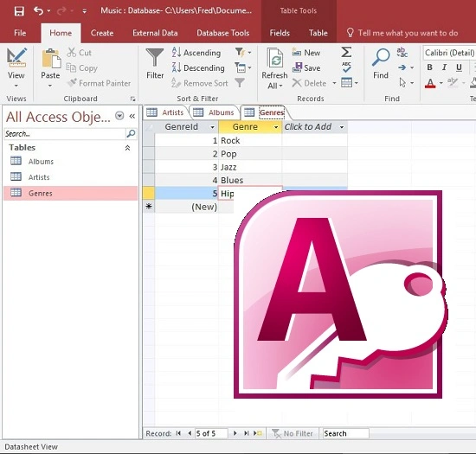
Task: Open the File menu
Action: pos(20,33)
